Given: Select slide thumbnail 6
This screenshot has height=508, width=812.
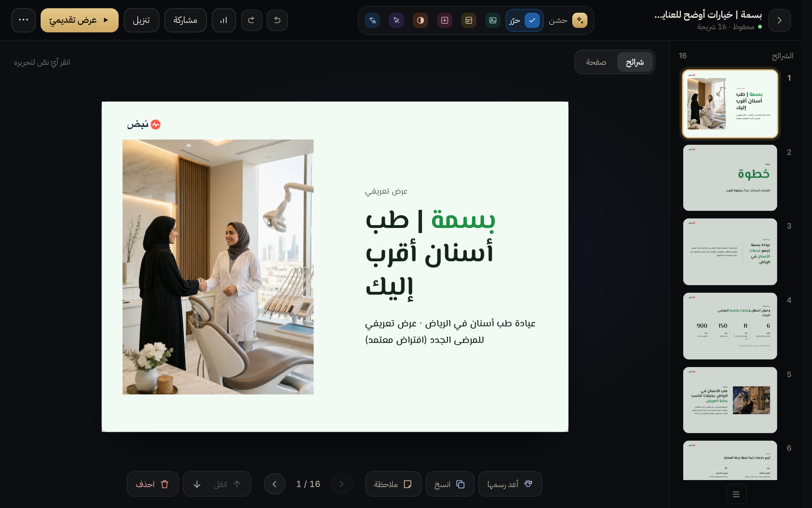Looking at the screenshot, I should coord(730,460).
